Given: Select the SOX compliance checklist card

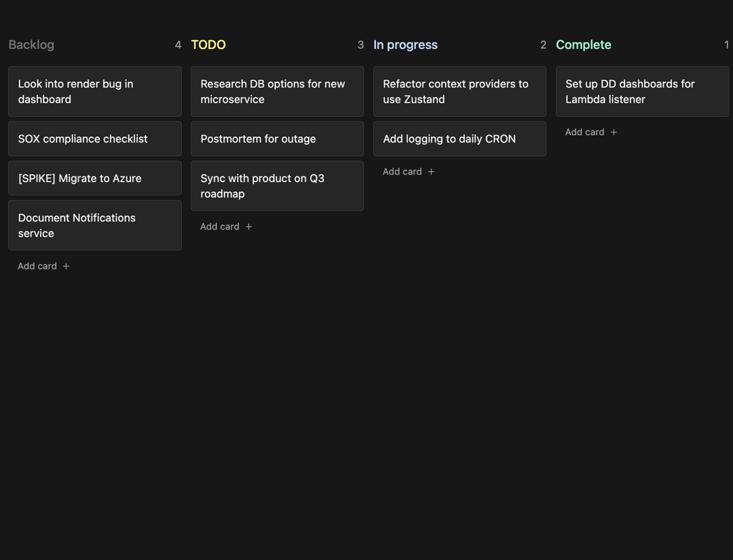Looking at the screenshot, I should tap(95, 139).
